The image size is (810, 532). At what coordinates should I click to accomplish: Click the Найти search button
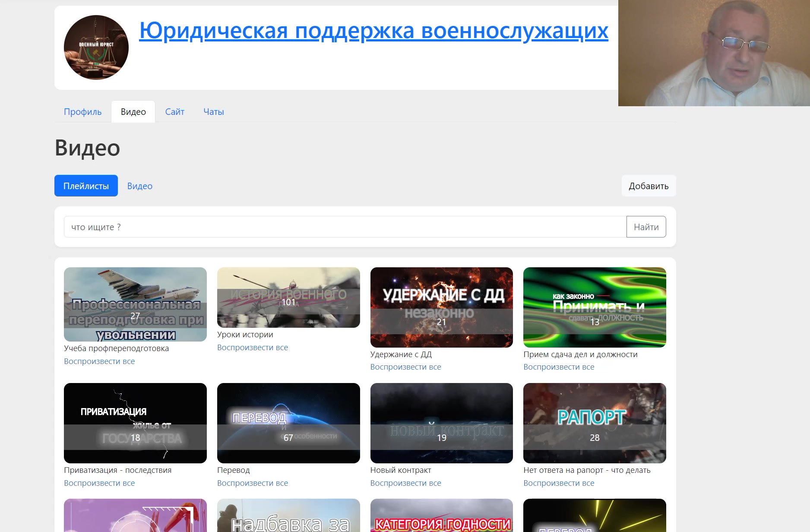pyautogui.click(x=646, y=227)
